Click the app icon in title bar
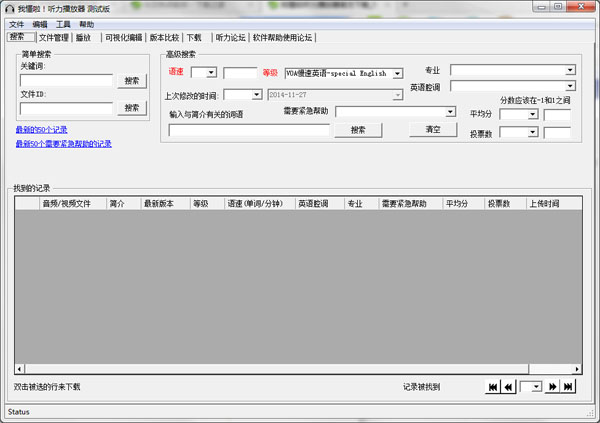The height and width of the screenshot is (423, 600). (9, 7)
